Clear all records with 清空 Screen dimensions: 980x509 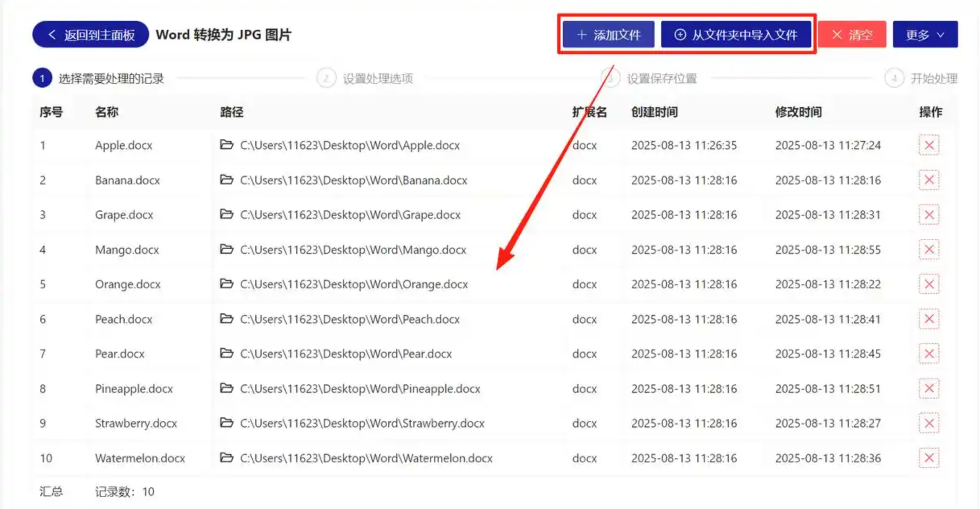(852, 35)
